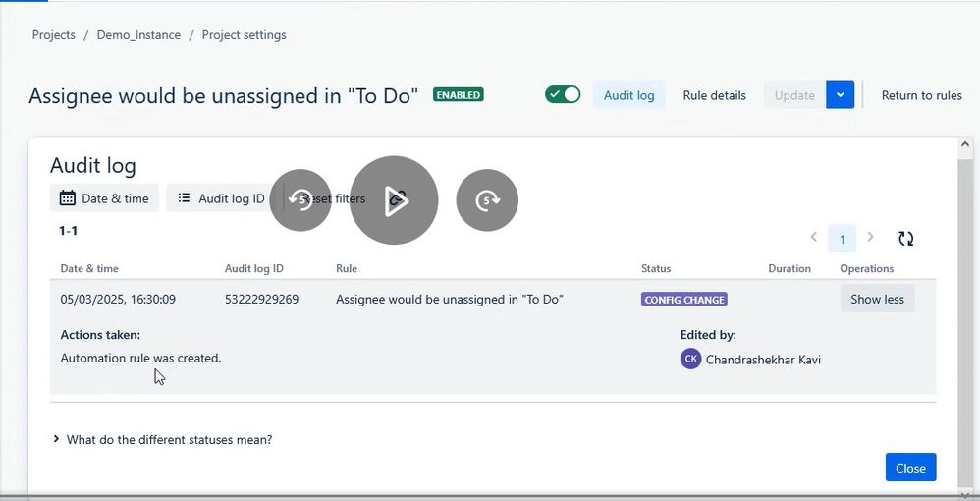Click the CK user avatar

point(690,359)
